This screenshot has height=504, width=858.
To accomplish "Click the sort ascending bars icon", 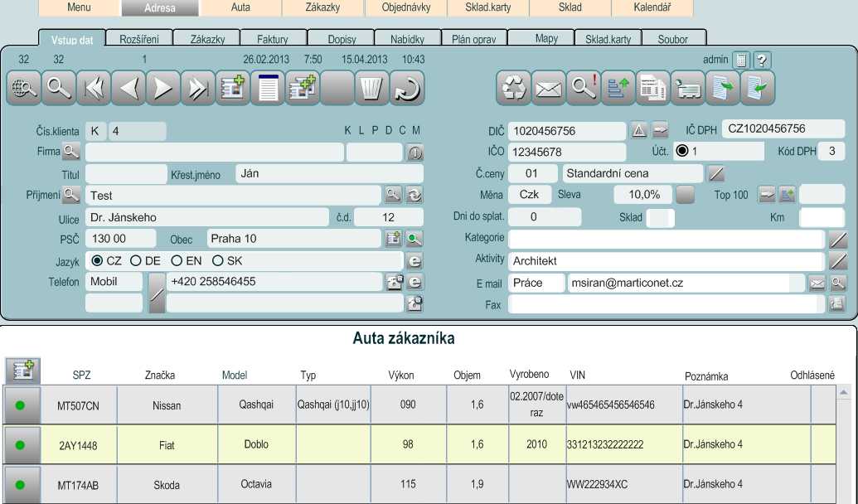I will coord(618,88).
